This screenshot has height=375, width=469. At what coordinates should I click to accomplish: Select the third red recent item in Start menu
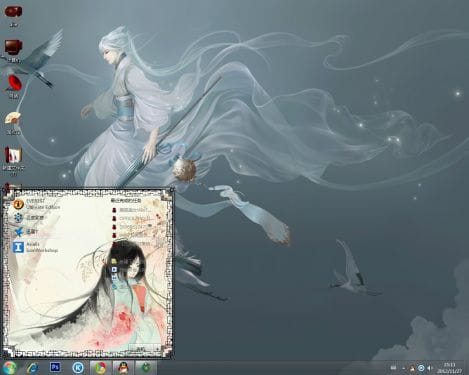[x=132, y=227]
